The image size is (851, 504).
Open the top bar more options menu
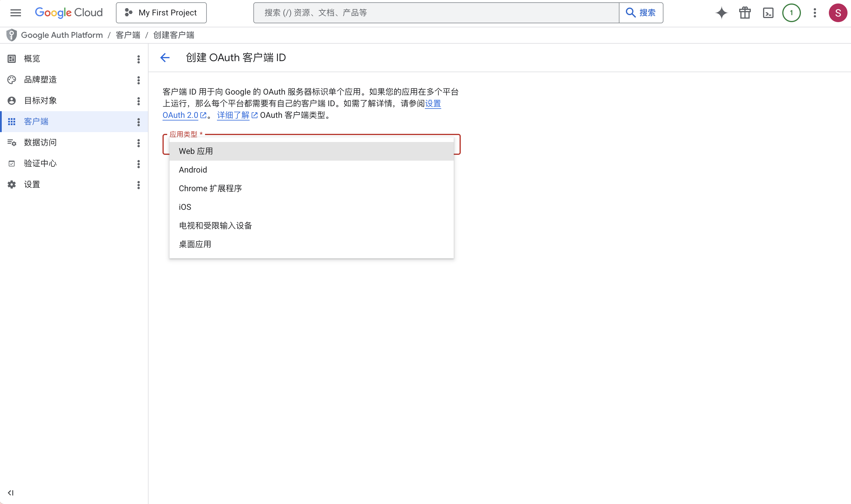pos(815,13)
